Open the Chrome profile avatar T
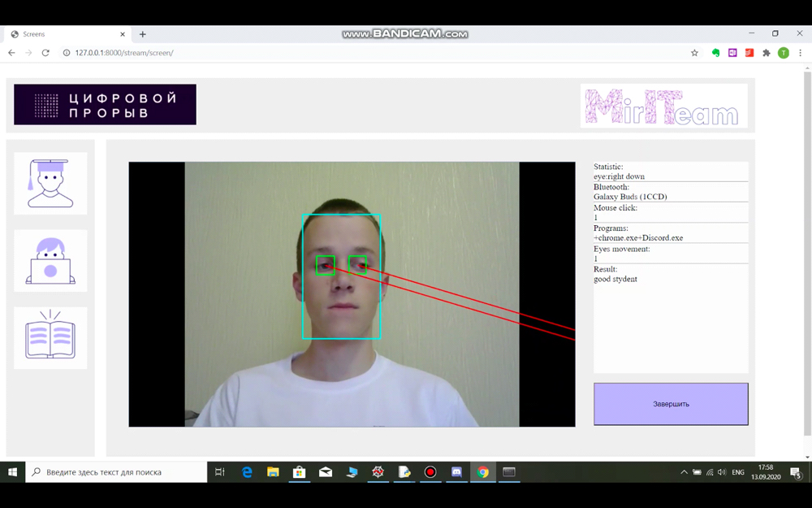Viewport: 812px width, 508px height. pos(784,53)
